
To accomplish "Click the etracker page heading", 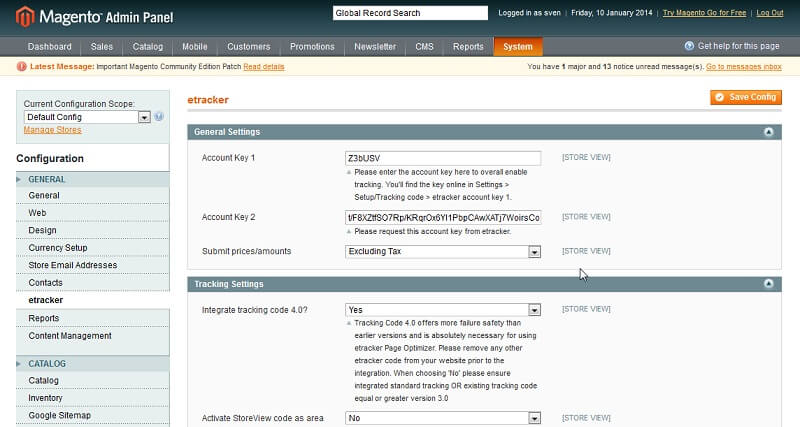I will (x=208, y=100).
